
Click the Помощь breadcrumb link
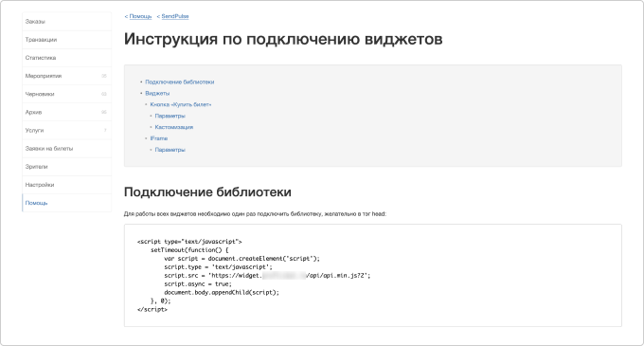point(140,16)
